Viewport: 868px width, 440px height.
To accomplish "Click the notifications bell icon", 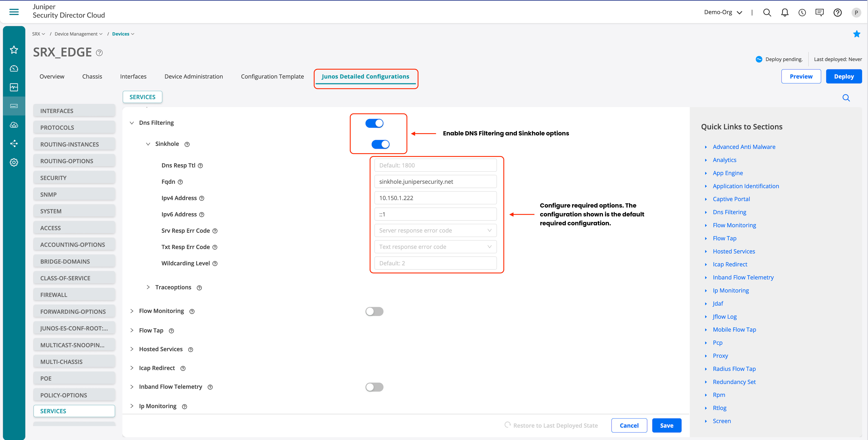I will pyautogui.click(x=785, y=12).
